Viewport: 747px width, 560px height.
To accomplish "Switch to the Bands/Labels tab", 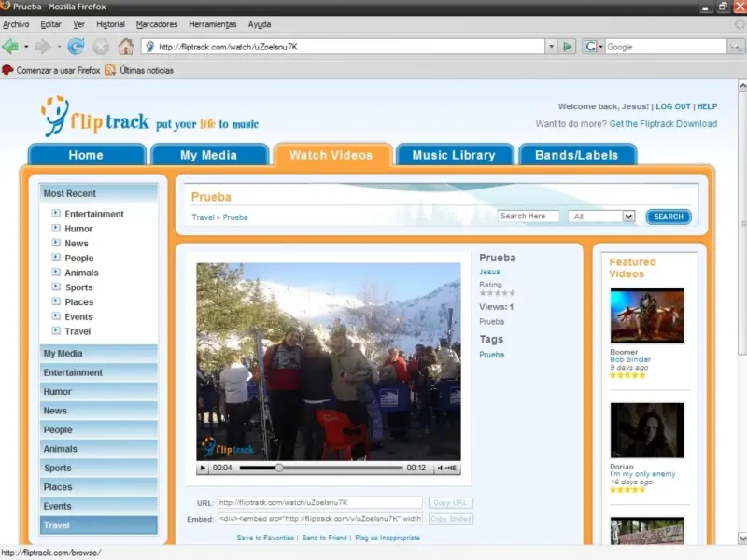I will pyautogui.click(x=577, y=155).
